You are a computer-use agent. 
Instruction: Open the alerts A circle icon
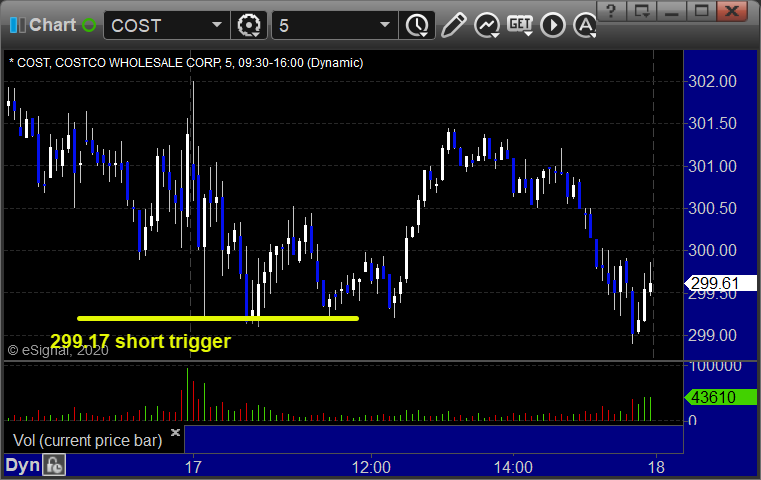585,25
